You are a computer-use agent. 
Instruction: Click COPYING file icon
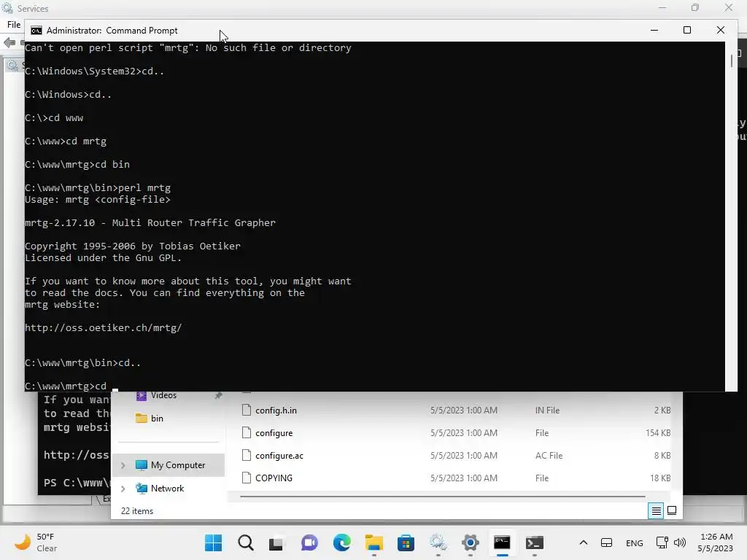247,478
